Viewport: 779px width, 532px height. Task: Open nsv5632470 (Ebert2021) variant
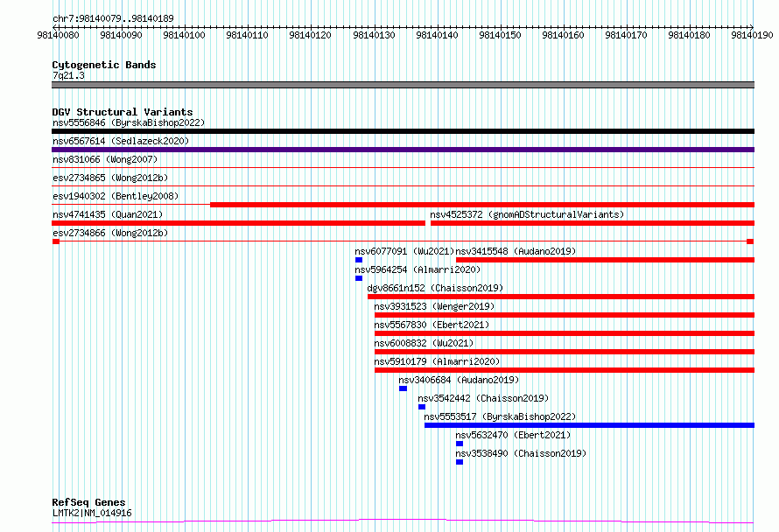(513, 435)
